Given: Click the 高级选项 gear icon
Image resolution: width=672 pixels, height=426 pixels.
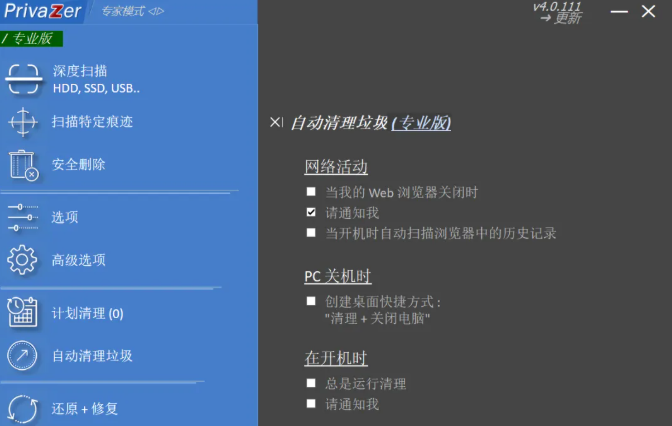Looking at the screenshot, I should (22, 260).
